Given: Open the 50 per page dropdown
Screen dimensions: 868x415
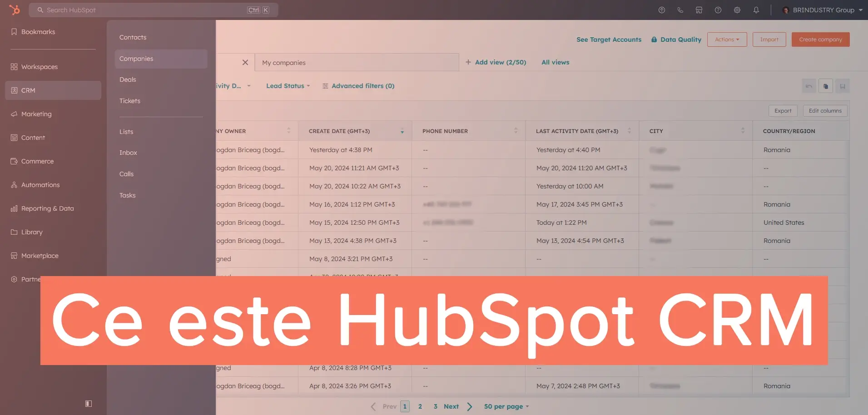Looking at the screenshot, I should (x=506, y=406).
